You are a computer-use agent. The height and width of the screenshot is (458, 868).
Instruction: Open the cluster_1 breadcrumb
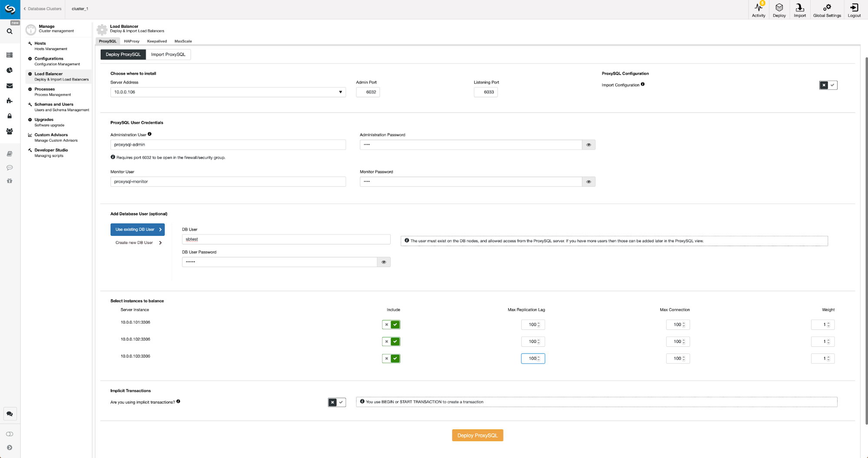(80, 9)
